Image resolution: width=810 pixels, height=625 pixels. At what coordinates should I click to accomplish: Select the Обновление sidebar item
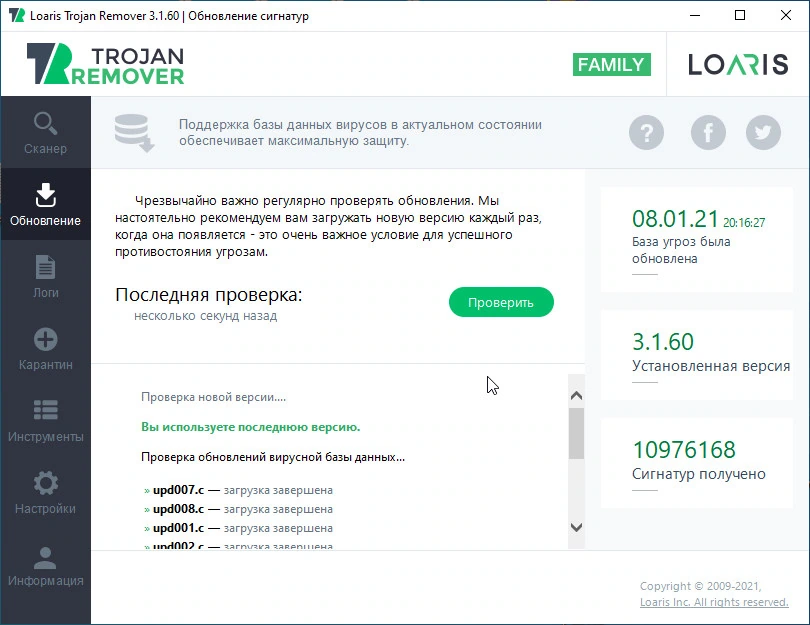tap(45, 205)
